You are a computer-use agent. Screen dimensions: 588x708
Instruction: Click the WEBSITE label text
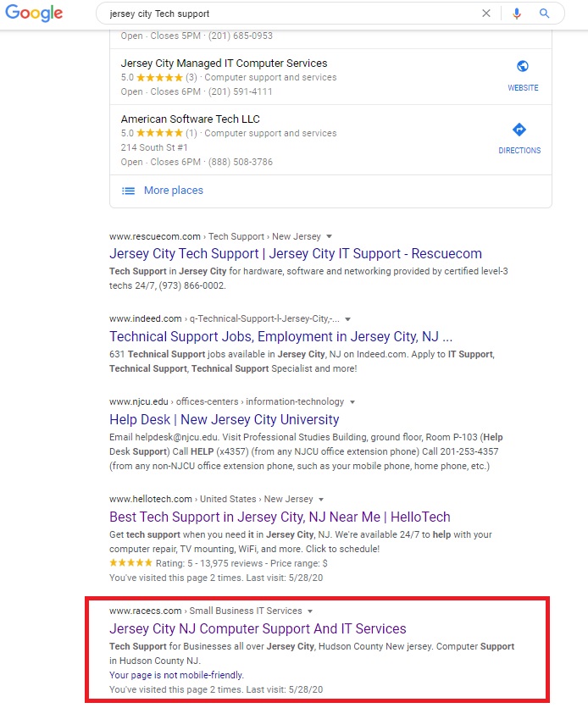523,87
